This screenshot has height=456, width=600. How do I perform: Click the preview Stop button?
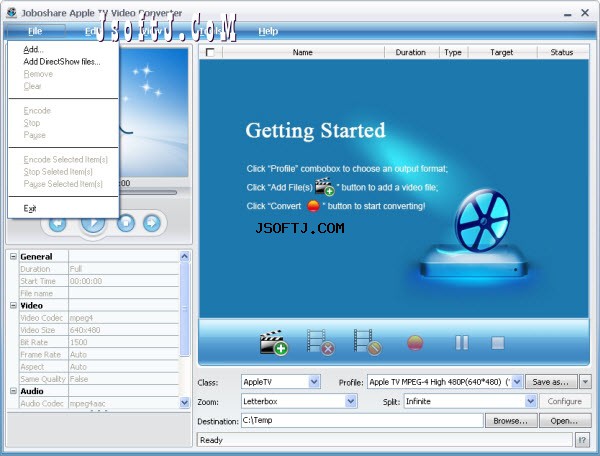click(126, 223)
